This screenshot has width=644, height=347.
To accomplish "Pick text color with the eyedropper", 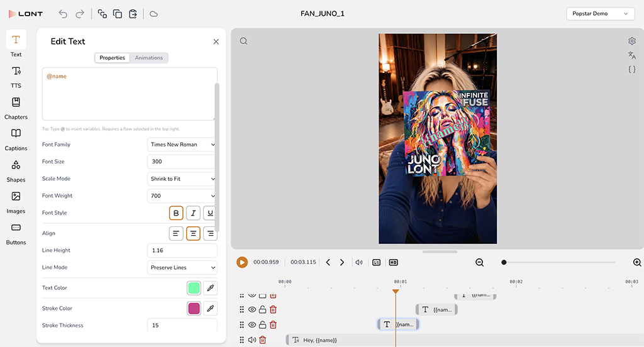I will (x=210, y=288).
